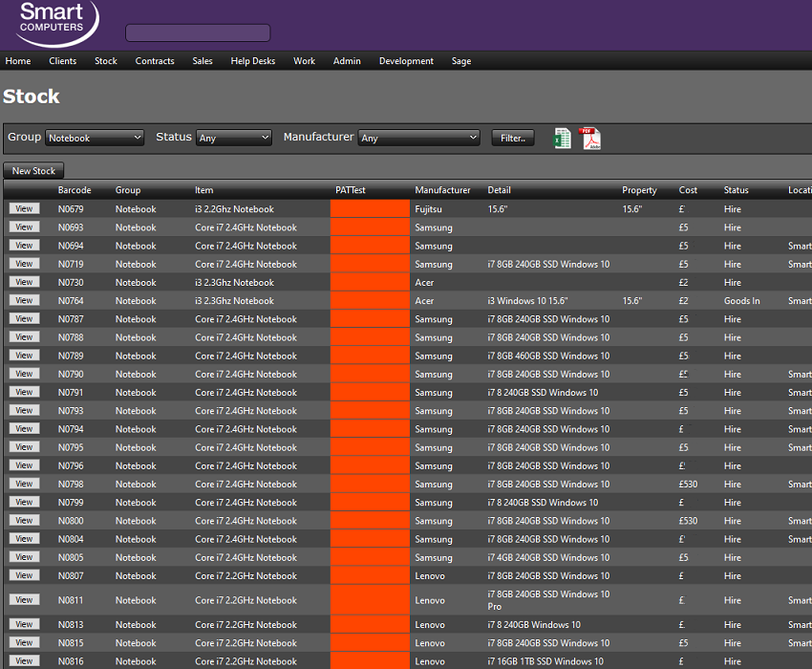The height and width of the screenshot is (669, 812).
Task: Open the Manufacturer dropdown
Action: [418, 138]
